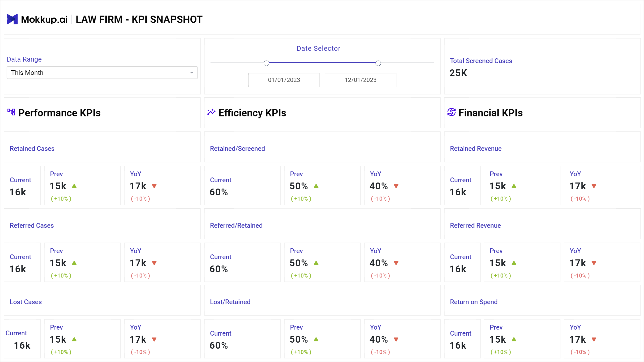Click the Performance KPIs section title
Viewport: 644px width, 362px height.
tap(59, 113)
